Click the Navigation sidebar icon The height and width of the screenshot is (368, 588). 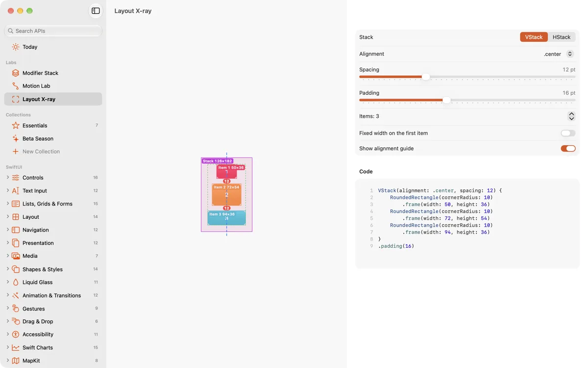coord(16,230)
